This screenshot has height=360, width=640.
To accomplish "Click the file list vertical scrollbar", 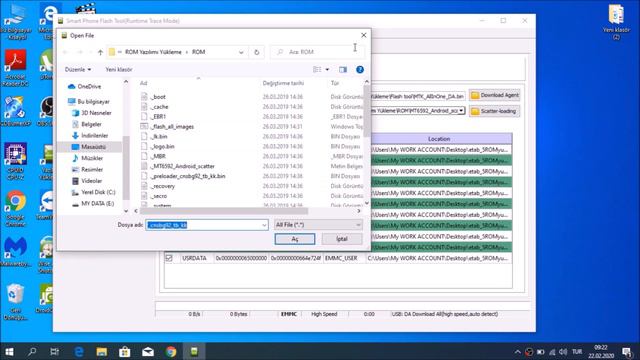I will click(x=367, y=110).
